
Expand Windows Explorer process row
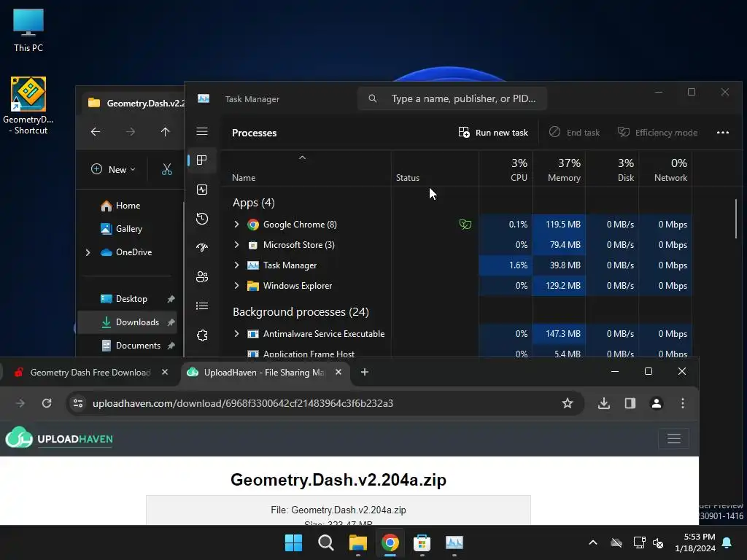236,286
